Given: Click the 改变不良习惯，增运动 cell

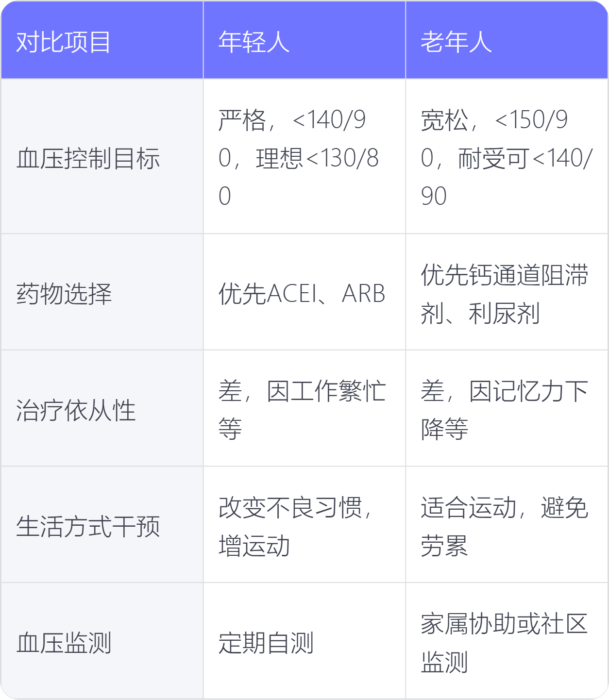Looking at the screenshot, I should 304,525.
